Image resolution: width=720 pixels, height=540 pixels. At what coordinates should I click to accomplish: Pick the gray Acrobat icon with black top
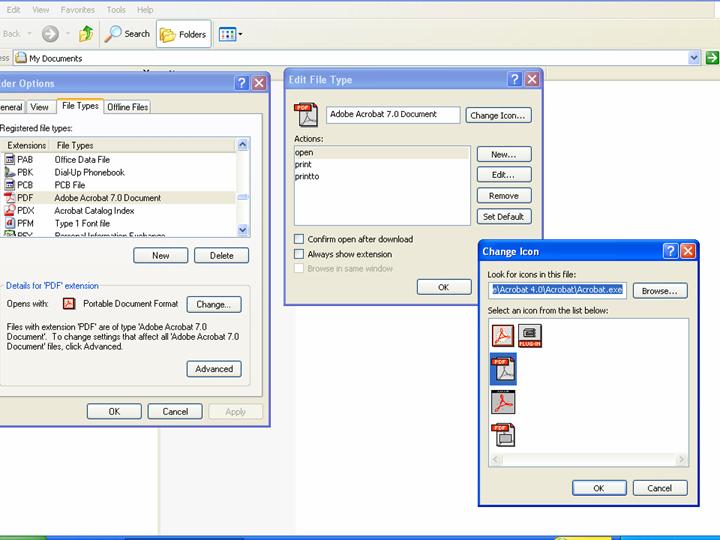[x=503, y=402]
